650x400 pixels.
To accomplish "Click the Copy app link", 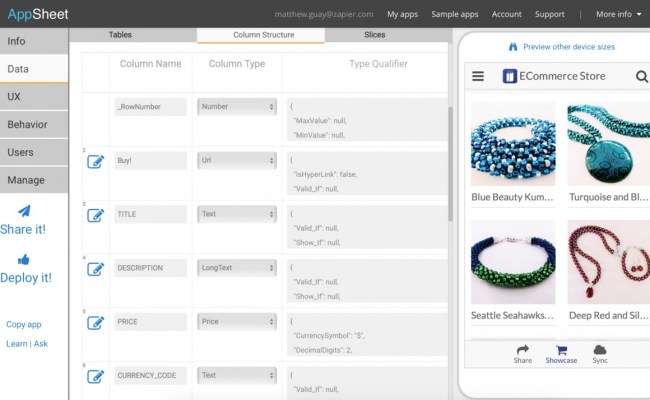I will coord(24,324).
